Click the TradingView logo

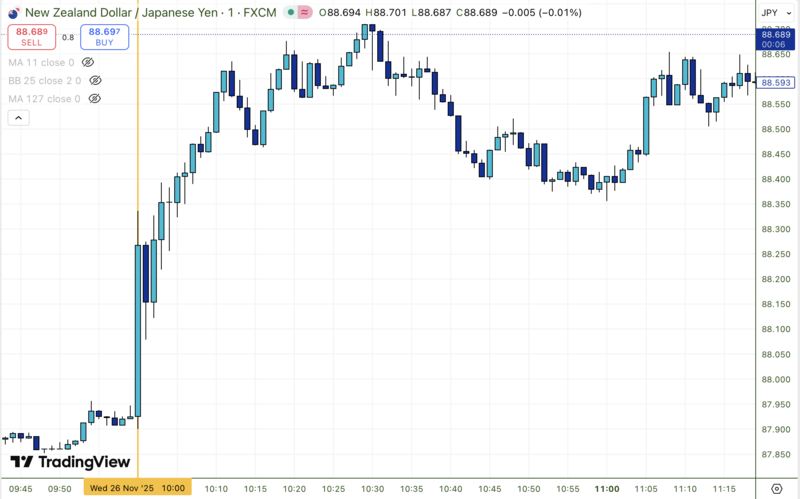pos(70,462)
